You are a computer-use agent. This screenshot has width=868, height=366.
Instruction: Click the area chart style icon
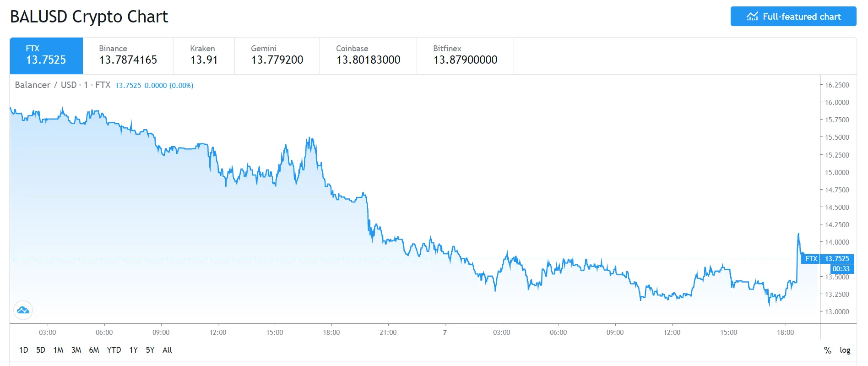(22, 310)
